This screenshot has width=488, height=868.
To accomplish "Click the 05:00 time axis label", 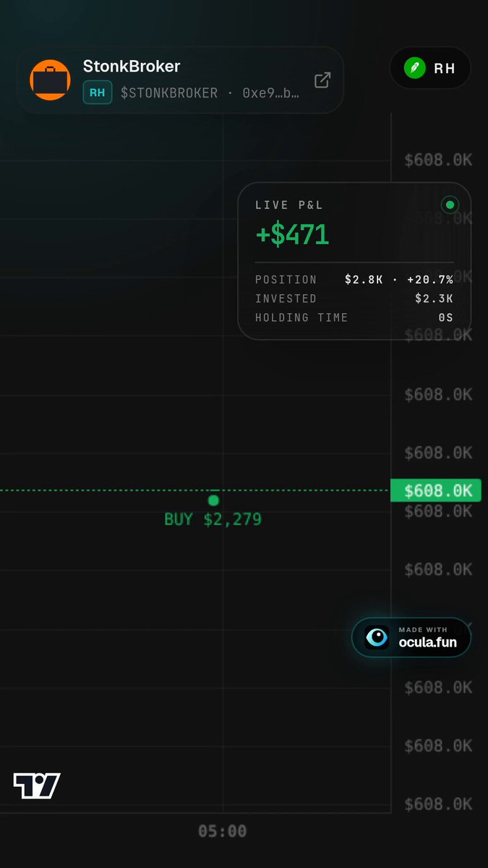I will point(223,831).
